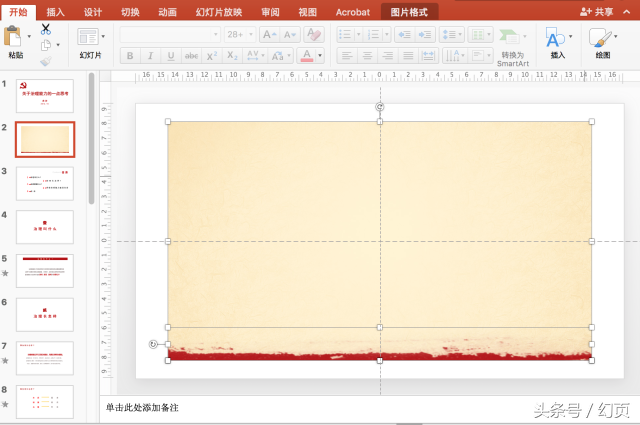The height and width of the screenshot is (425, 640).
Task: Select slide 3 thumbnail
Action: pyautogui.click(x=45, y=183)
